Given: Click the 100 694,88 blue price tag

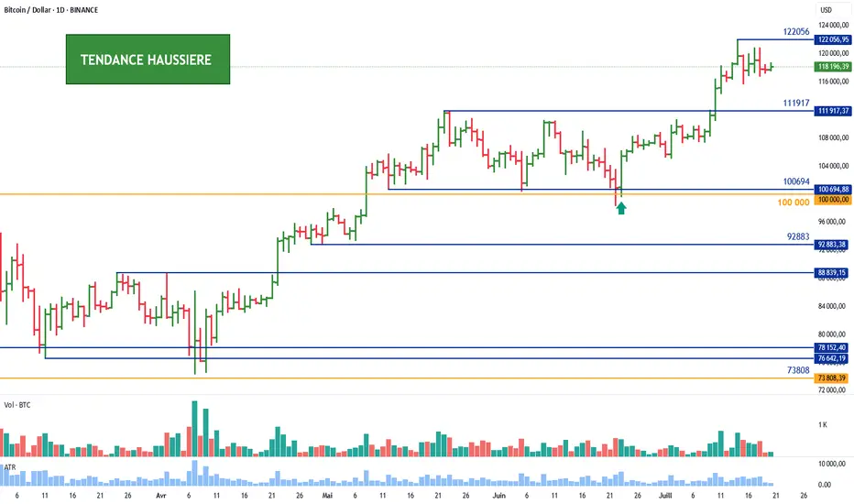Looking at the screenshot, I should tap(834, 189).
